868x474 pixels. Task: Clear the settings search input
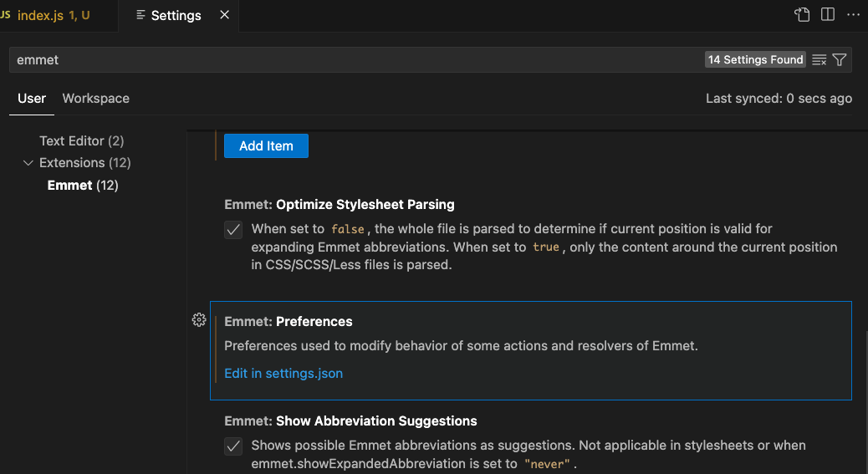pos(819,59)
